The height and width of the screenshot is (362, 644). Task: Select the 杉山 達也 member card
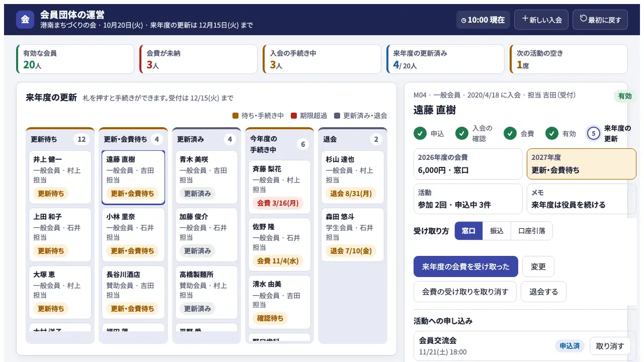[353, 177]
